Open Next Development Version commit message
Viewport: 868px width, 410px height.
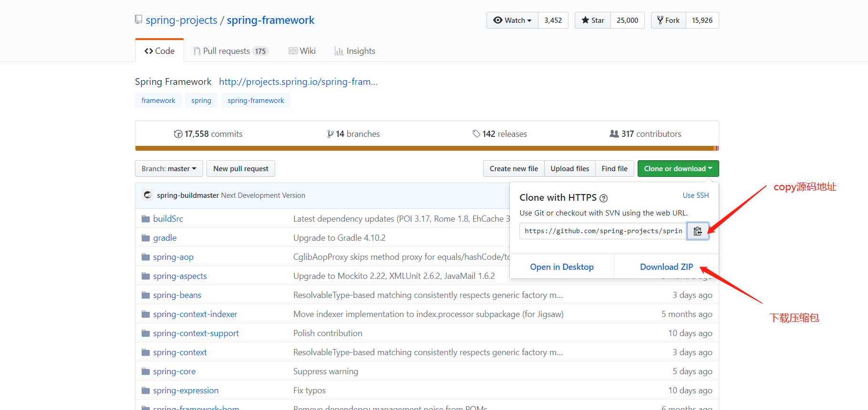[x=263, y=195]
